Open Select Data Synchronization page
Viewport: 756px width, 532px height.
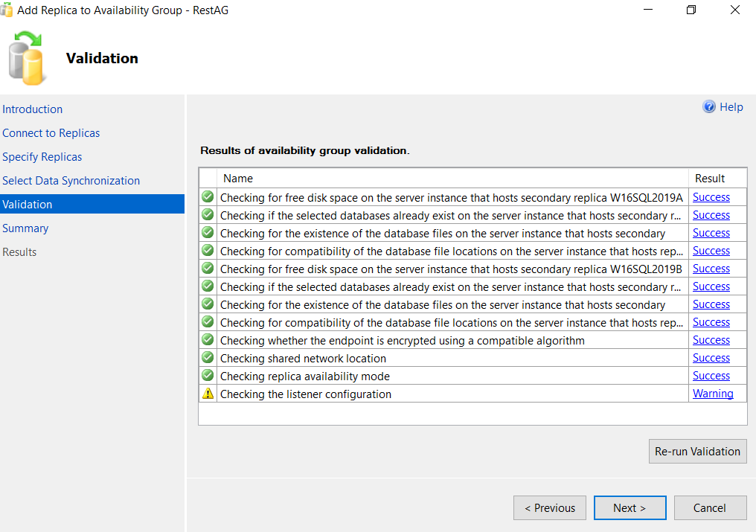[x=71, y=181]
